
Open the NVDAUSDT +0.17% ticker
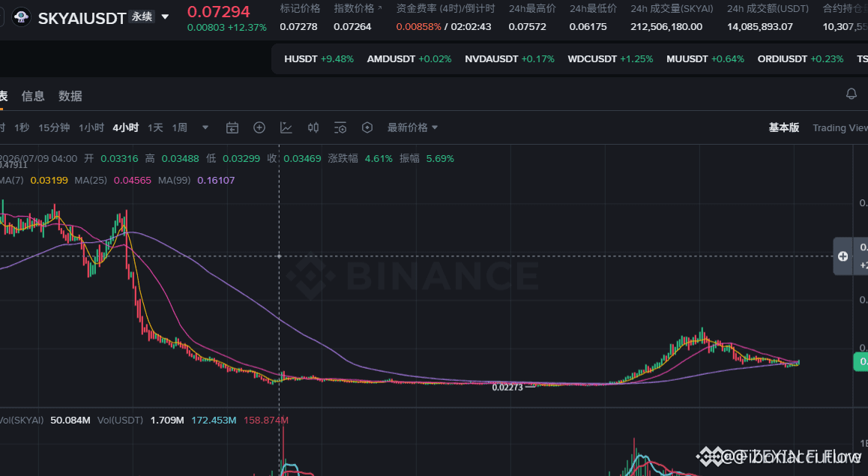tap(509, 58)
